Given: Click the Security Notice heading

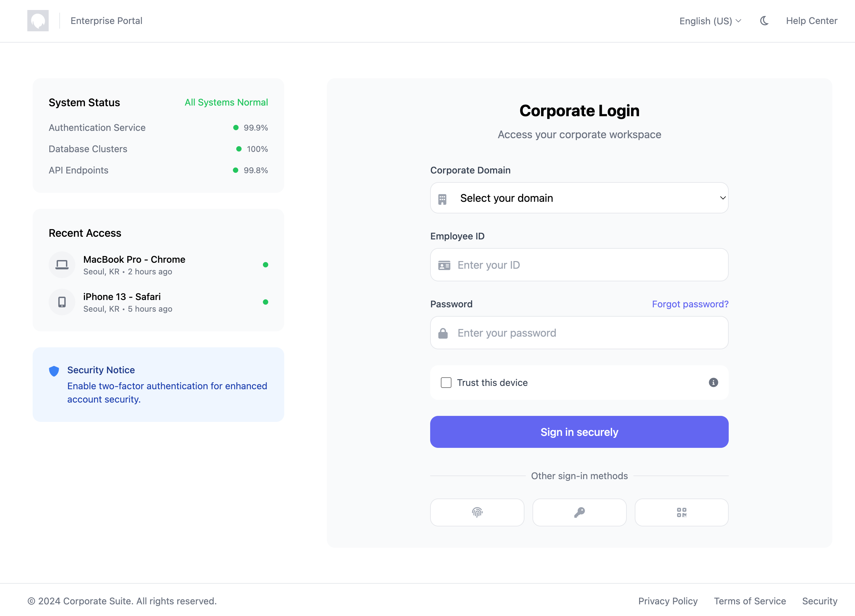Looking at the screenshot, I should [x=101, y=370].
